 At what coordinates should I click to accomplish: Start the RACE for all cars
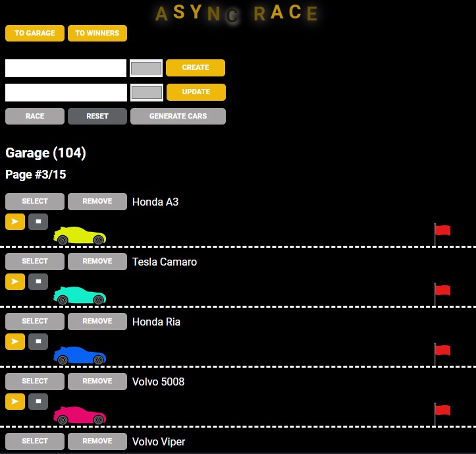pos(35,116)
